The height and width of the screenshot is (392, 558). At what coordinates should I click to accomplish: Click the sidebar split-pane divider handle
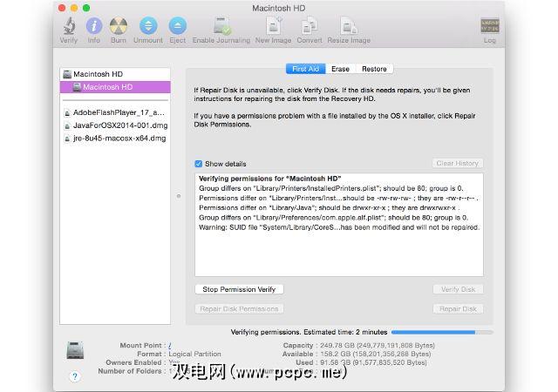(179, 196)
